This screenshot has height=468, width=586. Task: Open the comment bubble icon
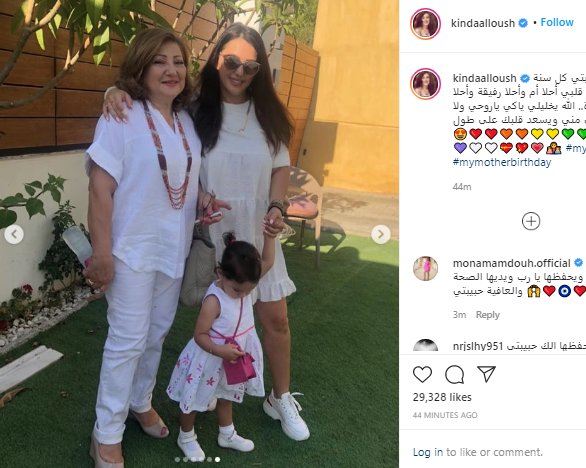pos(454,374)
